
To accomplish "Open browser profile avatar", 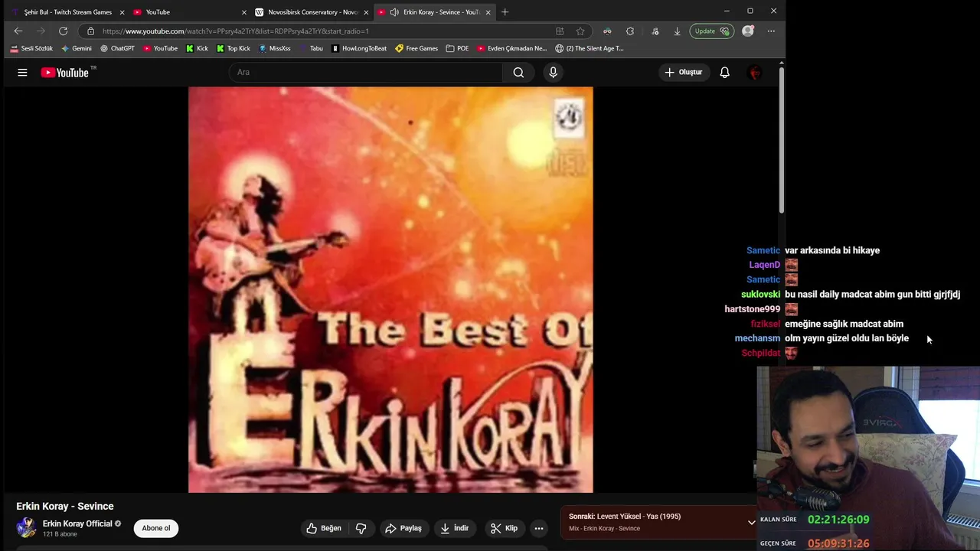I will click(748, 31).
